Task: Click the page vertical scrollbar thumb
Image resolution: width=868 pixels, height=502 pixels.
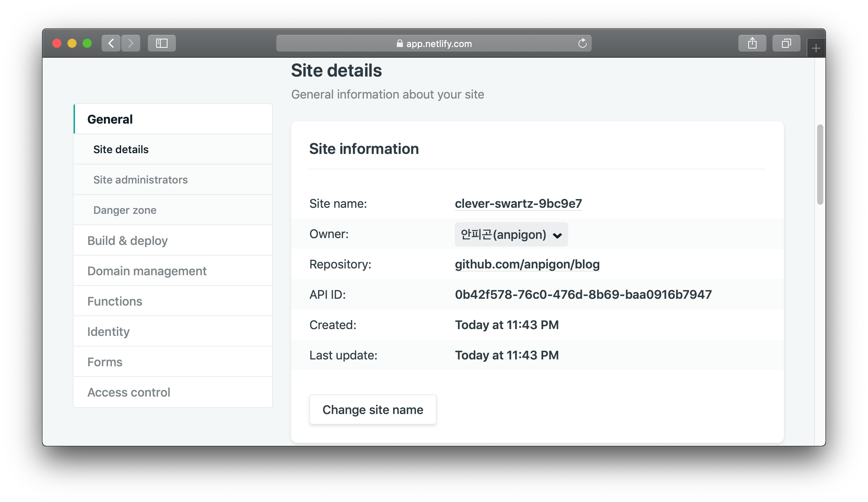Action: [x=820, y=164]
